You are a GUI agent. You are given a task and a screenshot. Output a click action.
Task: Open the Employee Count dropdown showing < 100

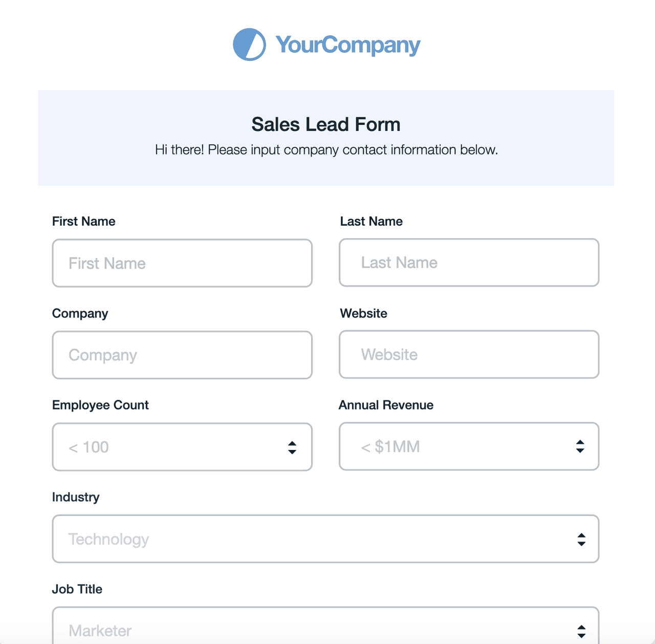click(x=182, y=447)
